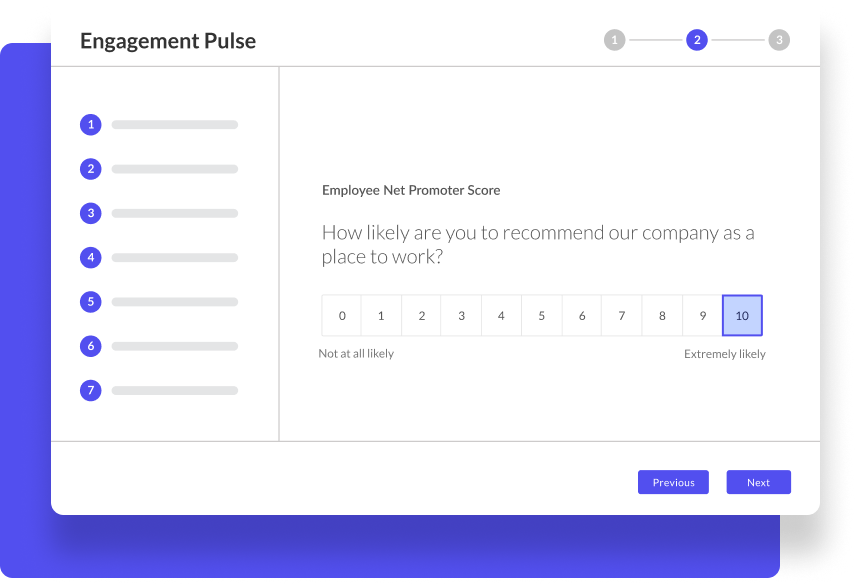Image resolution: width=856 pixels, height=585 pixels.
Task: Deselect the highlighted score 10
Action: point(742,315)
